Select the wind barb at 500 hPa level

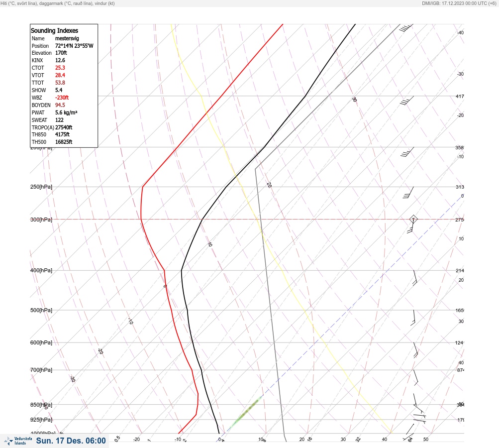click(x=413, y=318)
